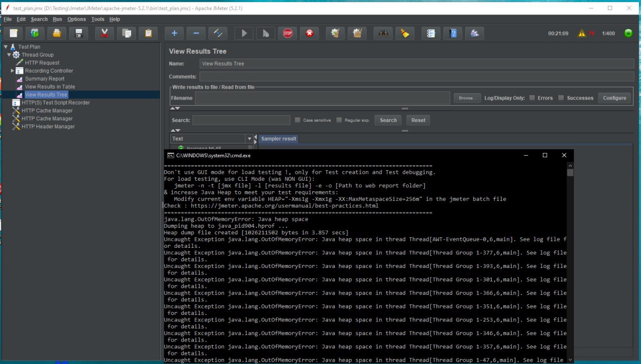
Task: Open the Options menu
Action: pos(77,20)
